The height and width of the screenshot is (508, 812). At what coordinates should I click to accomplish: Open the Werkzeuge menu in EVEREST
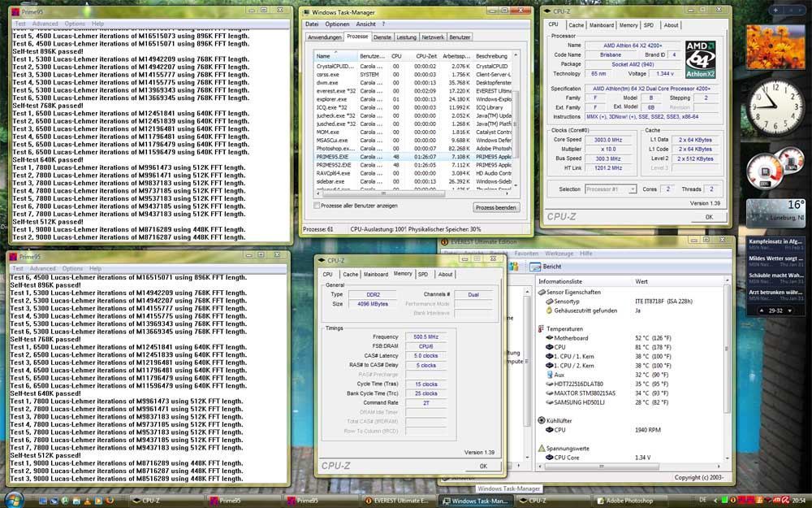tap(559, 254)
